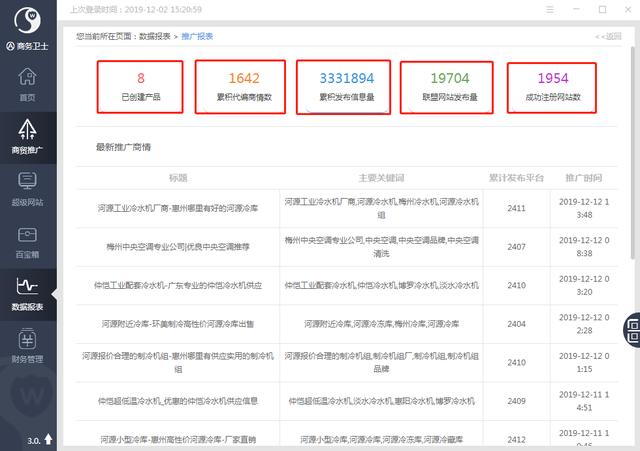Click the 标题 column header
640x451 pixels.
(x=178, y=177)
